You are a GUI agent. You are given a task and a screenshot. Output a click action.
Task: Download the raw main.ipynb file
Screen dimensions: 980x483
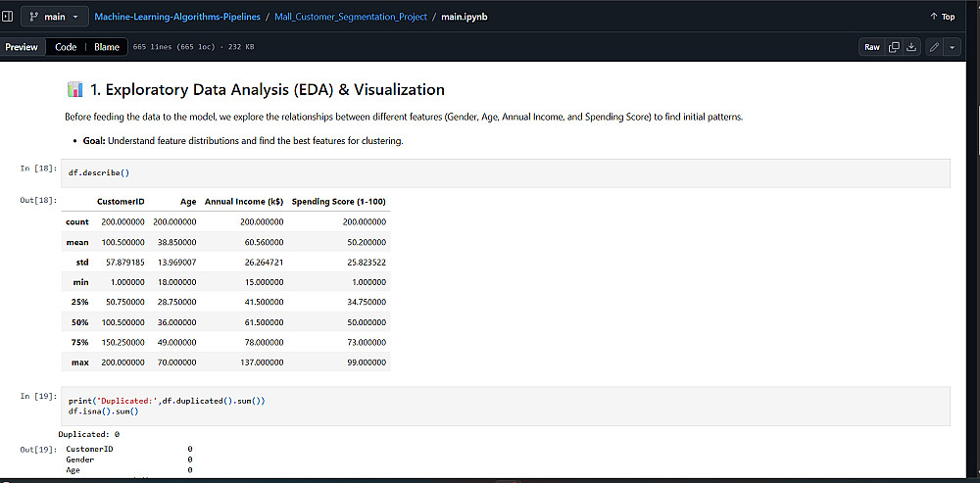(x=911, y=47)
